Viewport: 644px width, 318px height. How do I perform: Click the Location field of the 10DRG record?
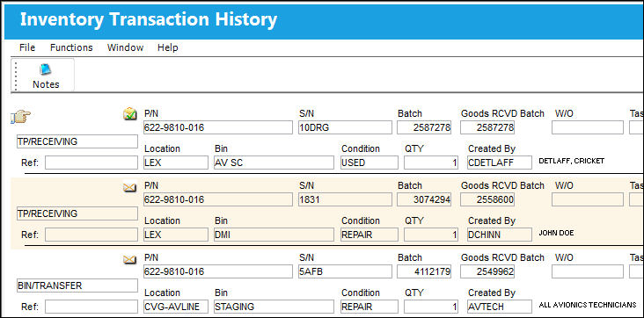coord(176,163)
